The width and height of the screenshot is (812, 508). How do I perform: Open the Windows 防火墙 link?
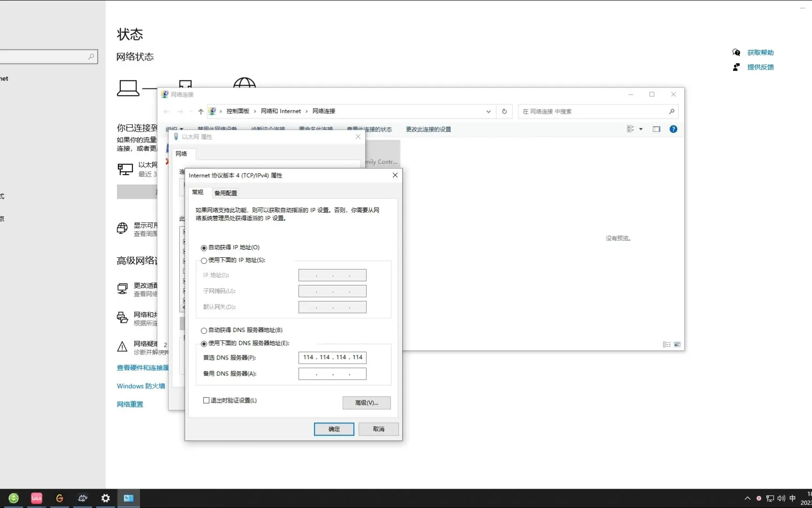pos(141,386)
